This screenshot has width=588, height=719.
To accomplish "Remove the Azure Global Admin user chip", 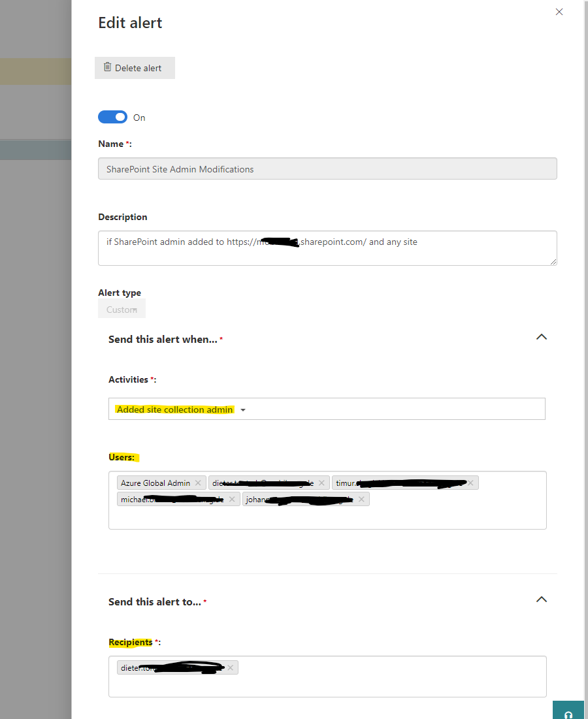I will [198, 483].
